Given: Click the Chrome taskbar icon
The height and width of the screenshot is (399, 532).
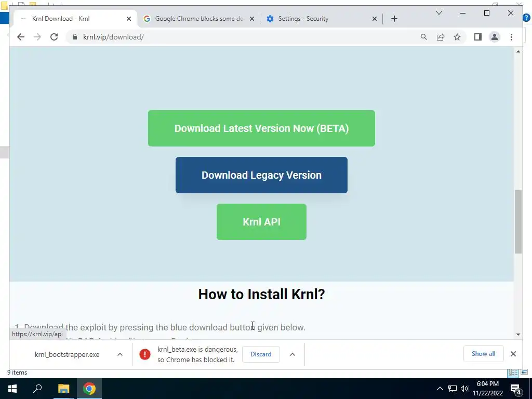Looking at the screenshot, I should (89, 389).
